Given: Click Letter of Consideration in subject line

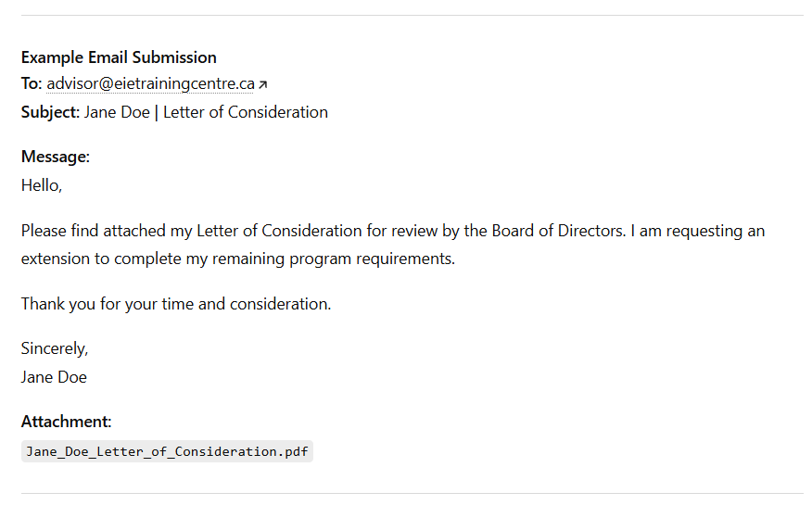Looking at the screenshot, I should (x=246, y=112).
